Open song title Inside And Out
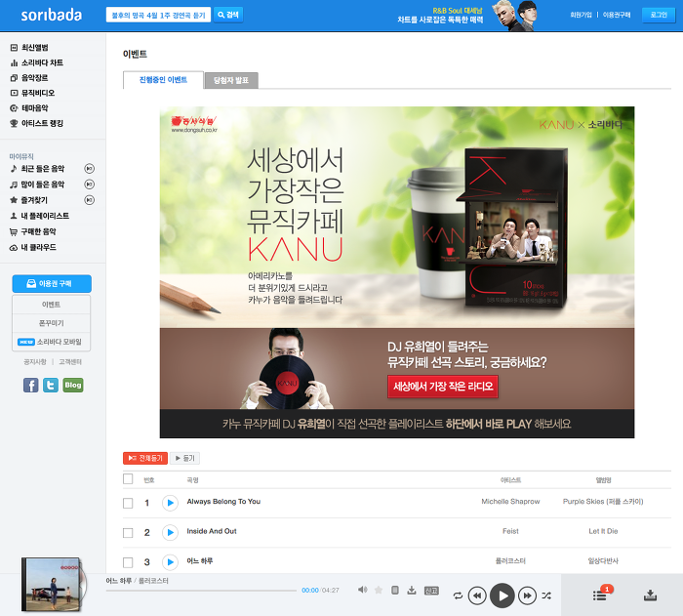The image size is (683, 616). click(x=212, y=531)
